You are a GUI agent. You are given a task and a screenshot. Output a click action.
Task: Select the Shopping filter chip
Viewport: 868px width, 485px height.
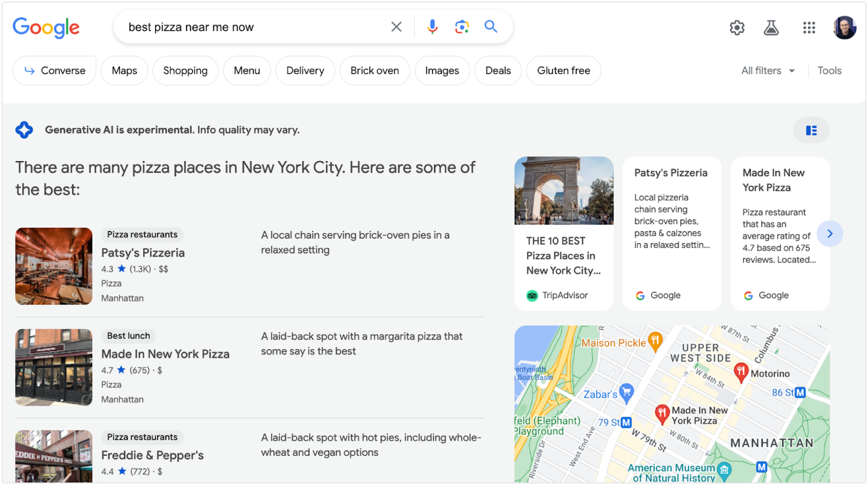coord(186,71)
